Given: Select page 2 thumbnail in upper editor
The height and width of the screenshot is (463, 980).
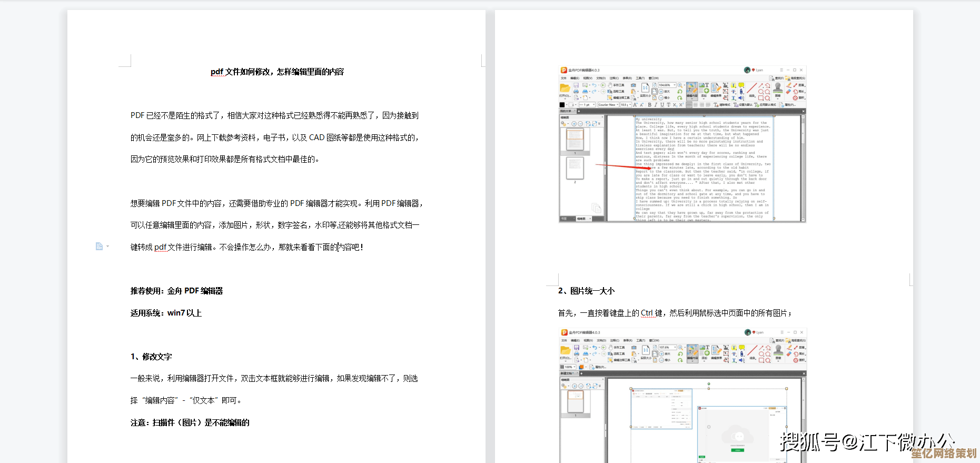Looking at the screenshot, I should pos(575,169).
